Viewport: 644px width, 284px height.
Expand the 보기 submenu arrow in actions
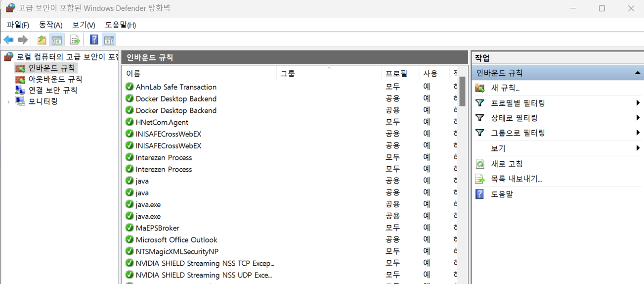point(638,148)
